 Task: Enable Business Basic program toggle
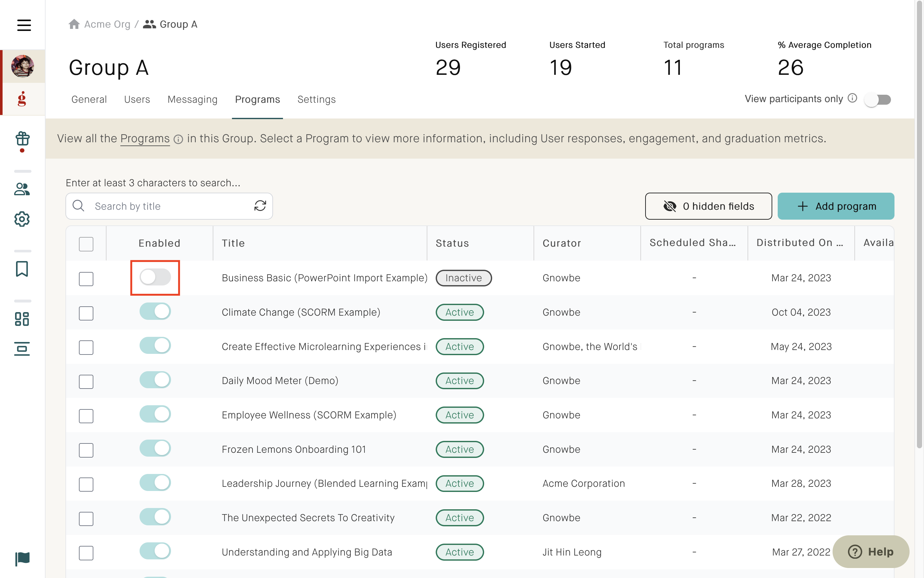(x=155, y=277)
